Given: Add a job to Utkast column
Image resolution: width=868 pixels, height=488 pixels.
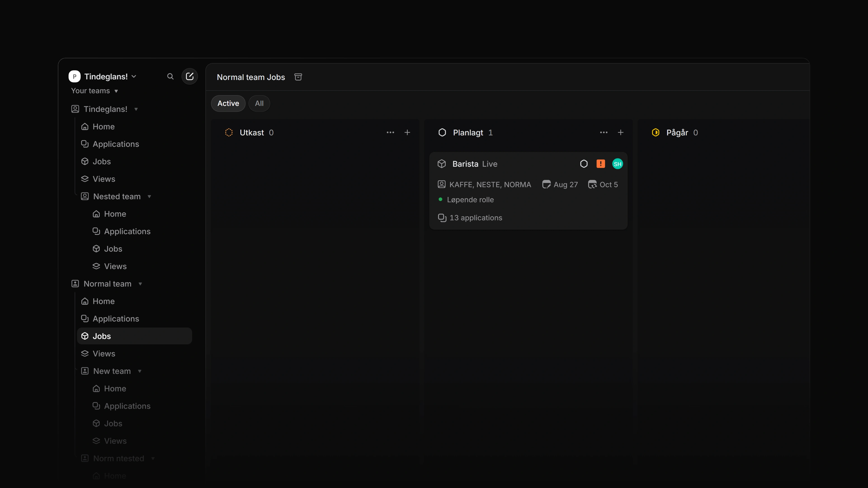Looking at the screenshot, I should [407, 132].
